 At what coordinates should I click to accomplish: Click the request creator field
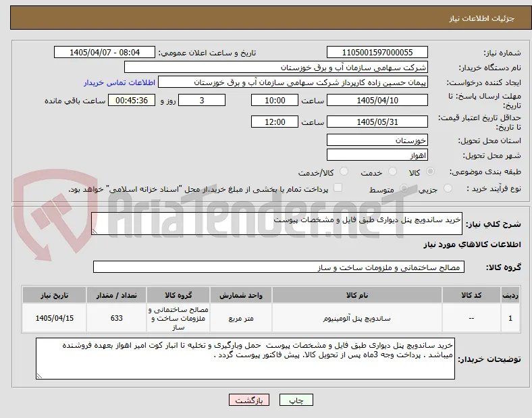tap(293, 82)
